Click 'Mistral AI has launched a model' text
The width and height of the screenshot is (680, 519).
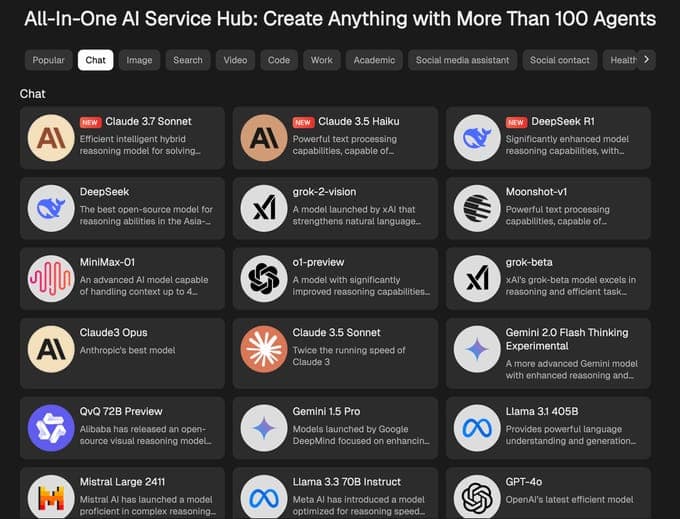tap(147, 505)
